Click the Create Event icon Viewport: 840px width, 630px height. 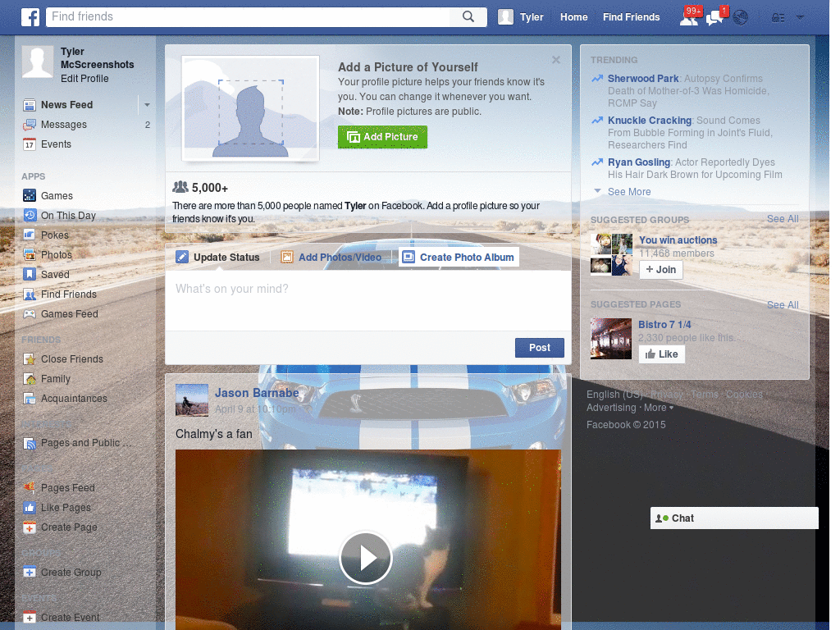(30, 617)
